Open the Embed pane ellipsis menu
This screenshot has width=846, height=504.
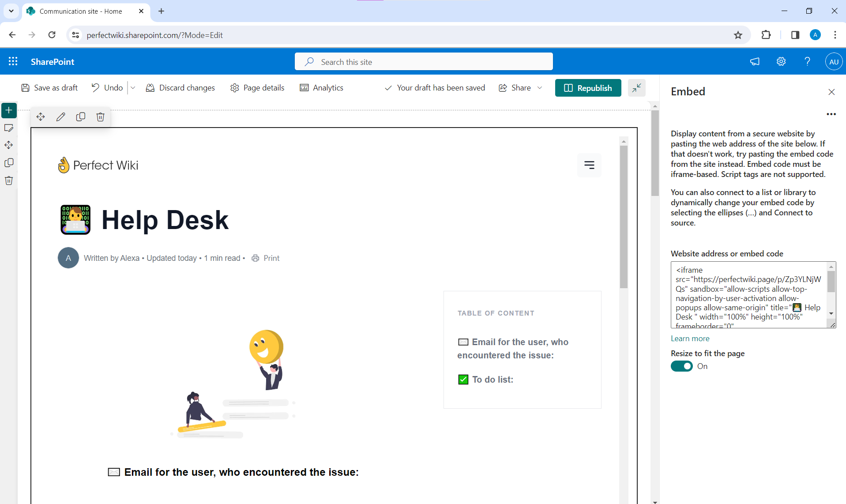click(x=831, y=114)
